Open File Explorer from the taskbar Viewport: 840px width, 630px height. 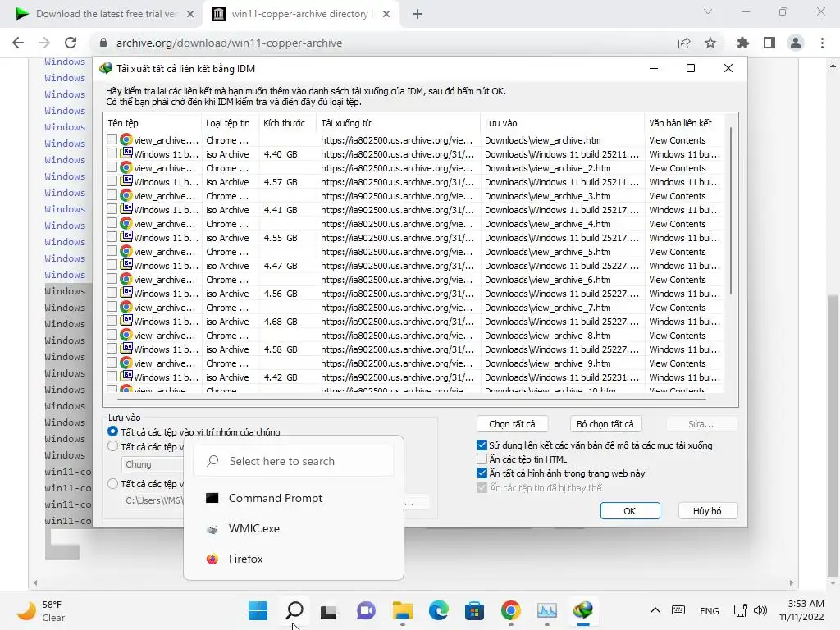[x=402, y=610]
